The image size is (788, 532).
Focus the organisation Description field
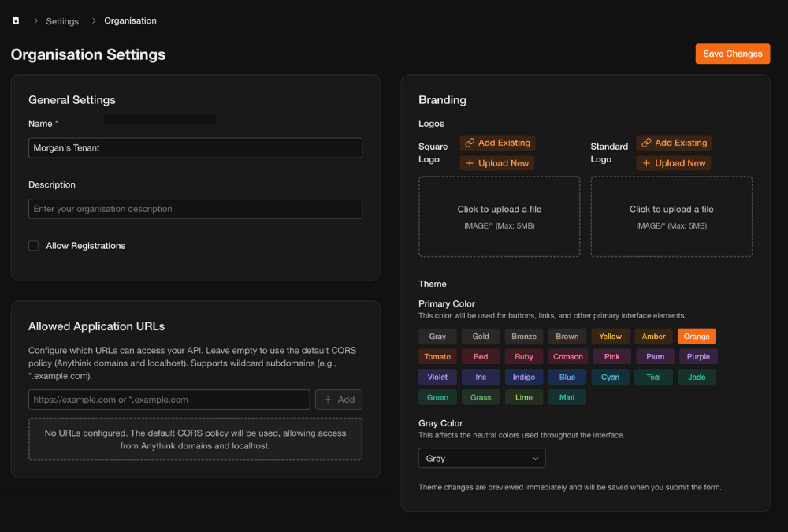(195, 209)
